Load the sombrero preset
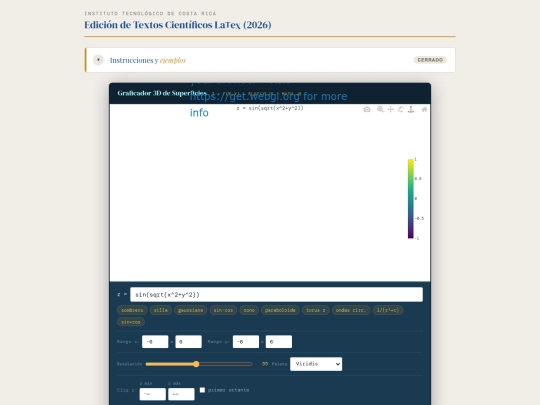Image resolution: width=540 pixels, height=405 pixels. pyautogui.click(x=132, y=310)
